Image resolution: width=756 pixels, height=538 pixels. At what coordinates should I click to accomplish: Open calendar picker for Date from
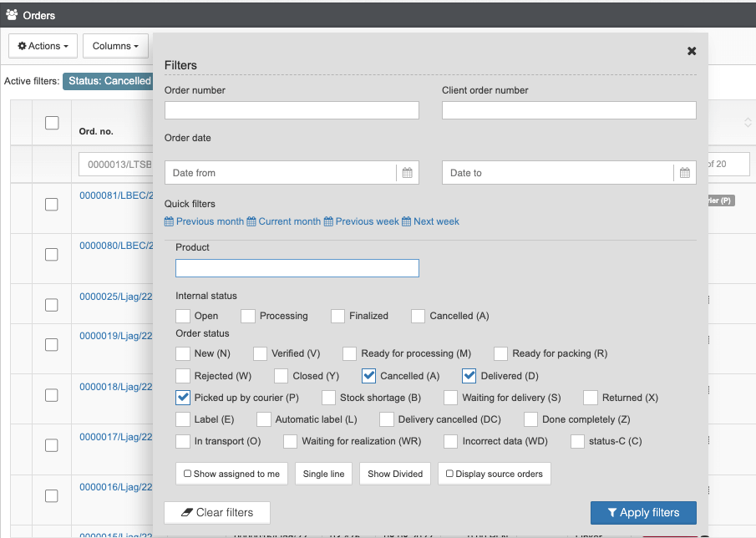point(408,173)
